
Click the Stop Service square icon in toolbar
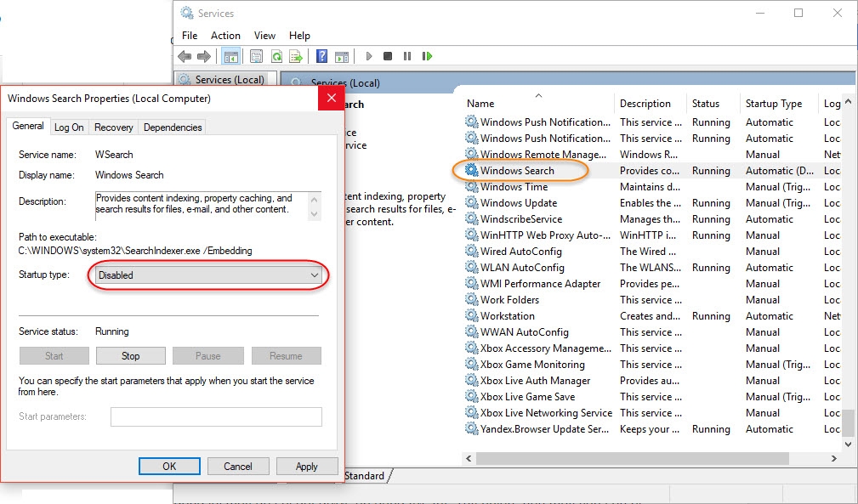(388, 56)
